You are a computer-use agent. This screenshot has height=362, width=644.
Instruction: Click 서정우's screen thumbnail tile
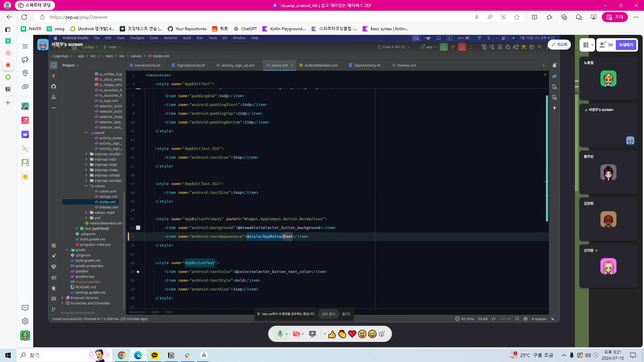pyautogui.click(x=608, y=126)
